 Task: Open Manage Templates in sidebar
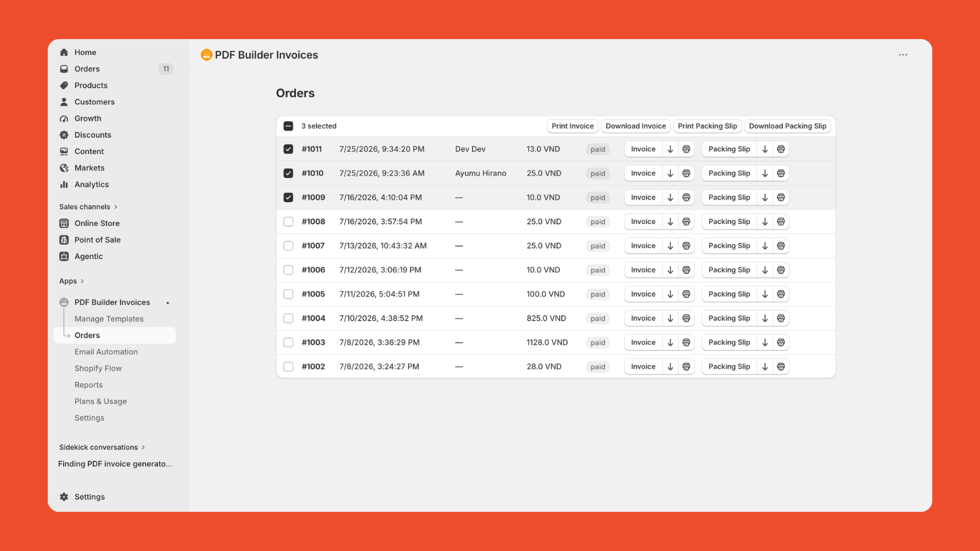pos(109,319)
